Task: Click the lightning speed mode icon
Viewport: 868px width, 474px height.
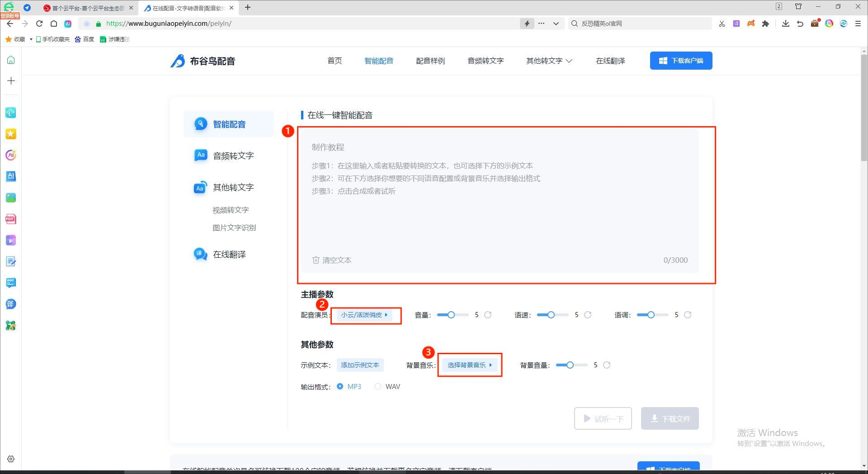Action: [527, 24]
